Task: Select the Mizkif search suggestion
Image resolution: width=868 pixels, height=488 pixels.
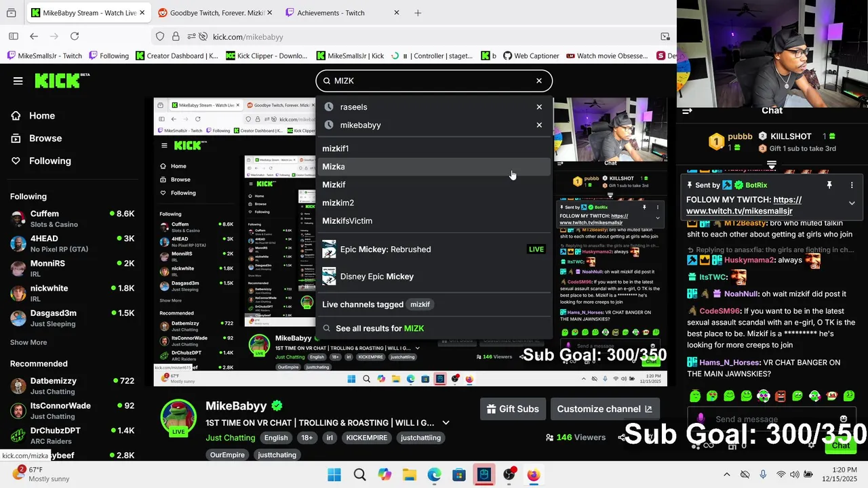Action: coord(434,184)
